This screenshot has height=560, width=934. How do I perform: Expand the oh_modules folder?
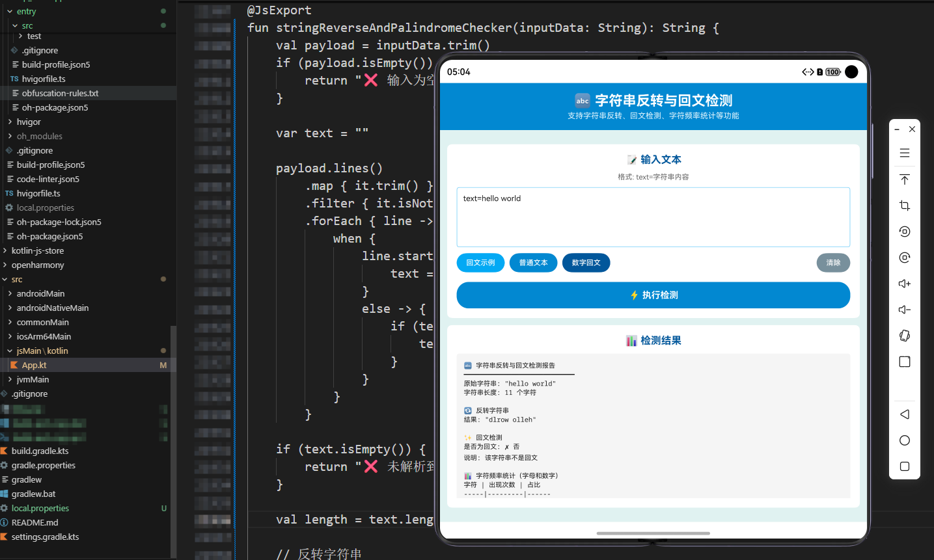[10, 137]
